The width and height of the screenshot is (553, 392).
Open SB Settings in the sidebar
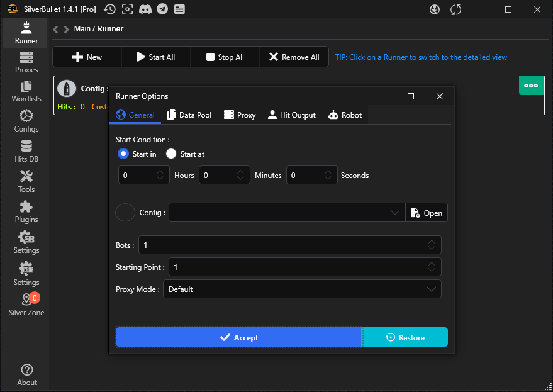(x=26, y=243)
